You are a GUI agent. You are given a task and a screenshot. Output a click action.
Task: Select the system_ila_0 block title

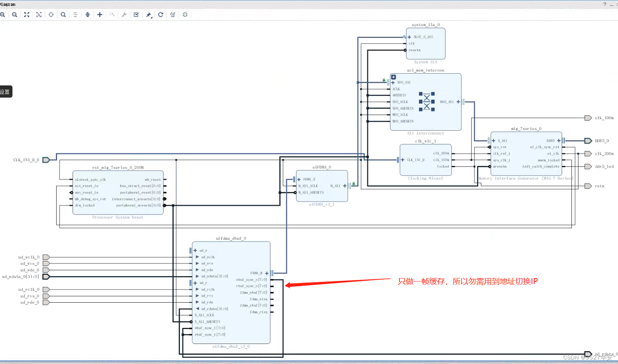[x=426, y=25]
